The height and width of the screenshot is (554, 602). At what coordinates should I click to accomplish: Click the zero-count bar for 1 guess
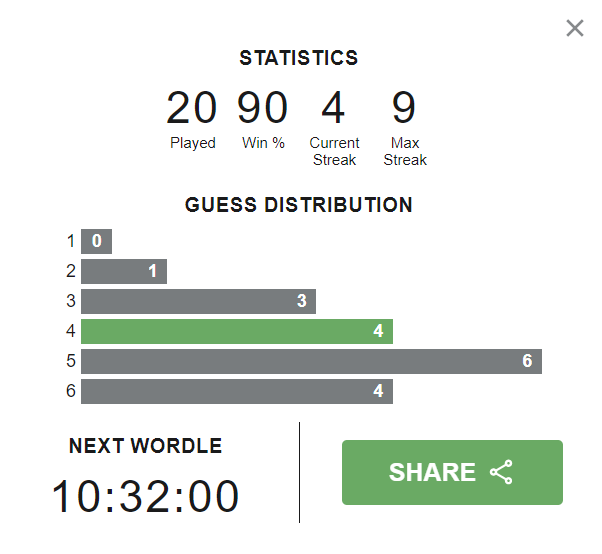coord(97,241)
